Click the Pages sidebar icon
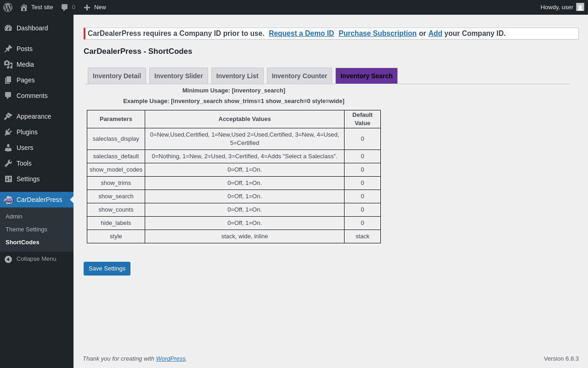This screenshot has height=368, width=588. coord(8,80)
